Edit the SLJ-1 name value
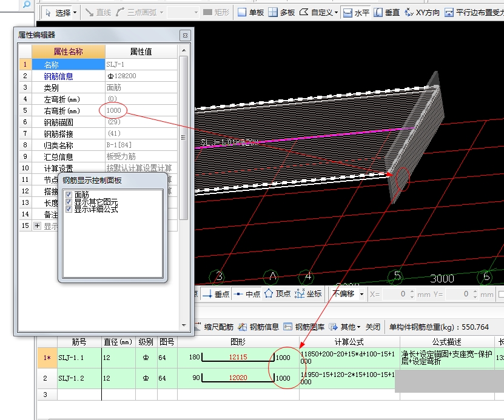 pos(141,64)
